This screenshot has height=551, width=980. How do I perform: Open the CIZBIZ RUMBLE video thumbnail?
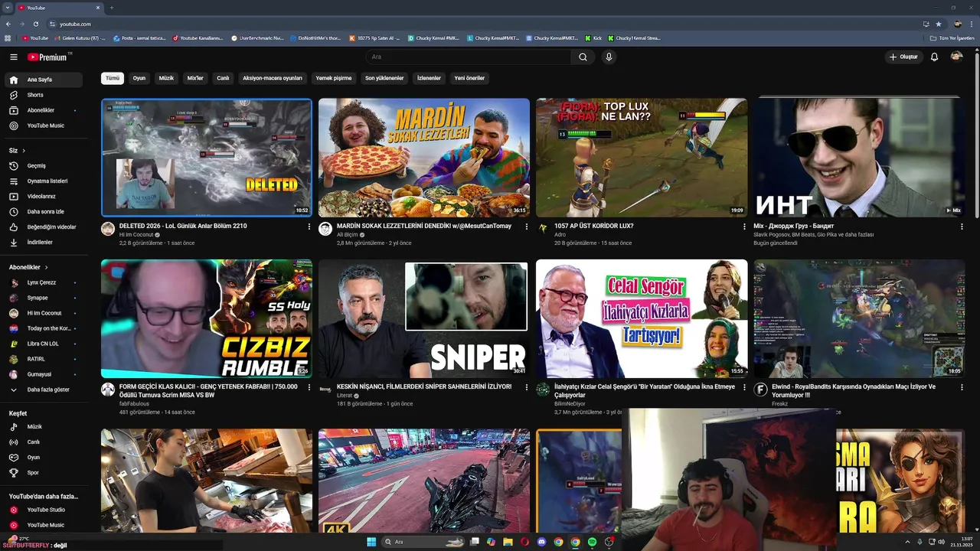click(x=207, y=318)
